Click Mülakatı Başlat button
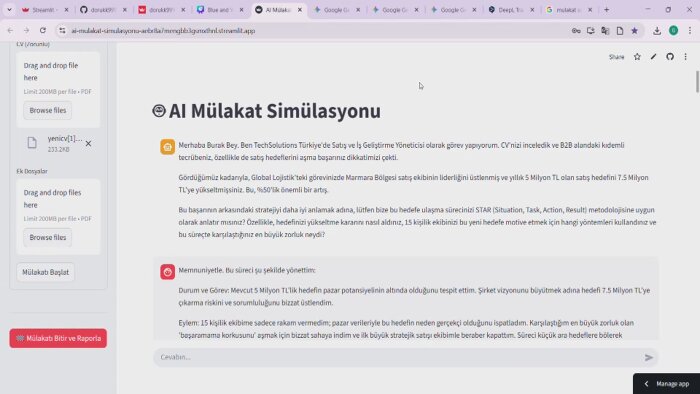Viewport: 700px width, 394px height. point(46,272)
